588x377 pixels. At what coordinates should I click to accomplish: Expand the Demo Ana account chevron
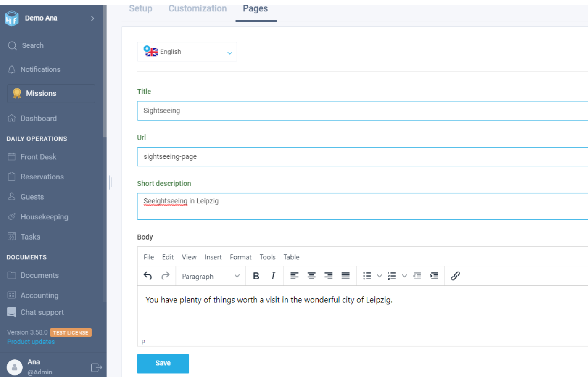[92, 18]
